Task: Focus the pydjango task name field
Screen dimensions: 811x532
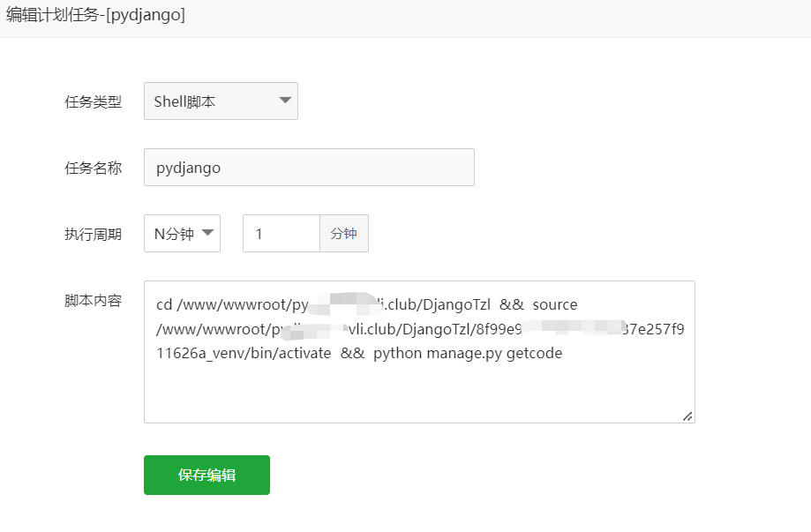Action: pyautogui.click(x=309, y=168)
